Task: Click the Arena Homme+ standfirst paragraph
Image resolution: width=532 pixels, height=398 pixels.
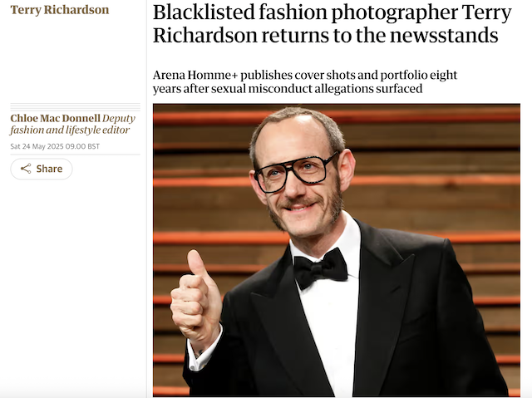Action: tap(305, 81)
